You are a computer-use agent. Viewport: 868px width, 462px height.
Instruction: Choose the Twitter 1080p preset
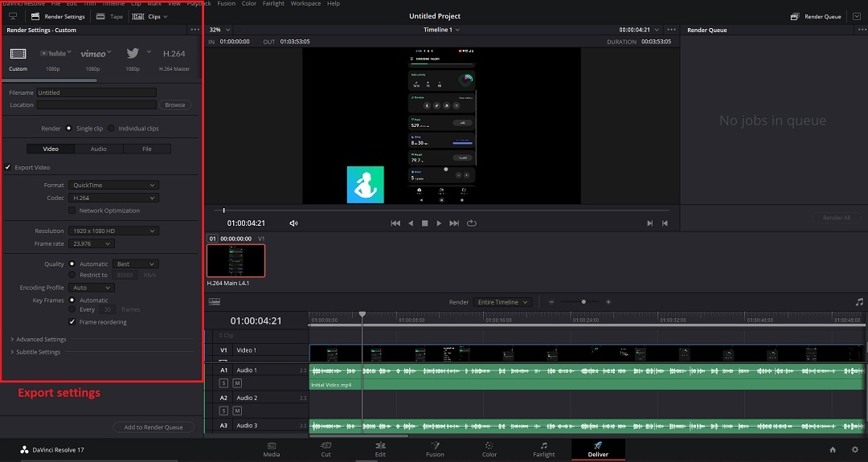point(133,53)
